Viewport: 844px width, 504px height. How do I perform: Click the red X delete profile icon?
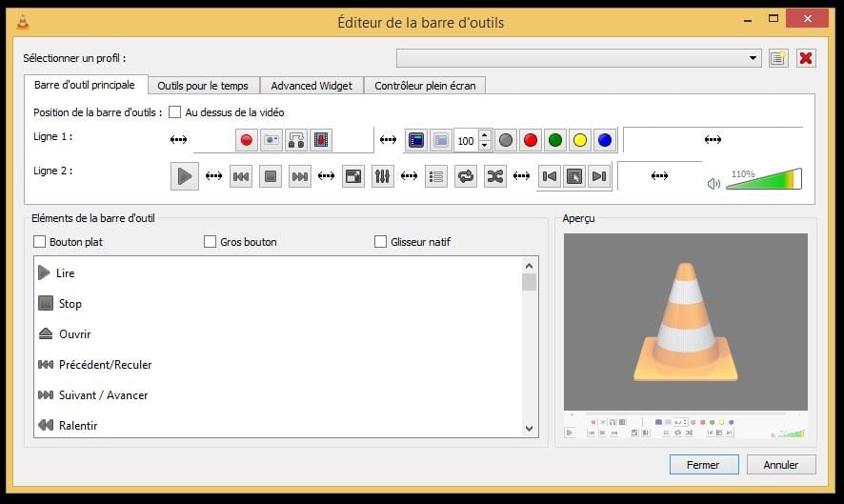click(806, 57)
